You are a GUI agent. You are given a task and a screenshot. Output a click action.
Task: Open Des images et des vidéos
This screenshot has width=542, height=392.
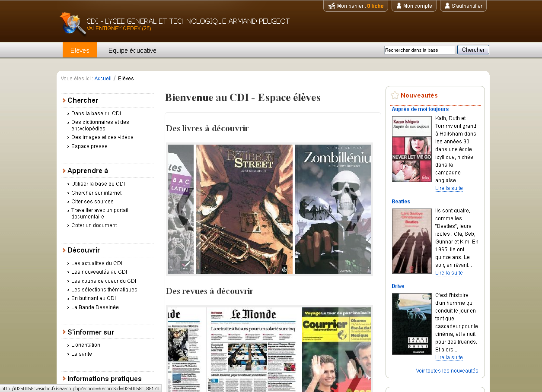102,137
